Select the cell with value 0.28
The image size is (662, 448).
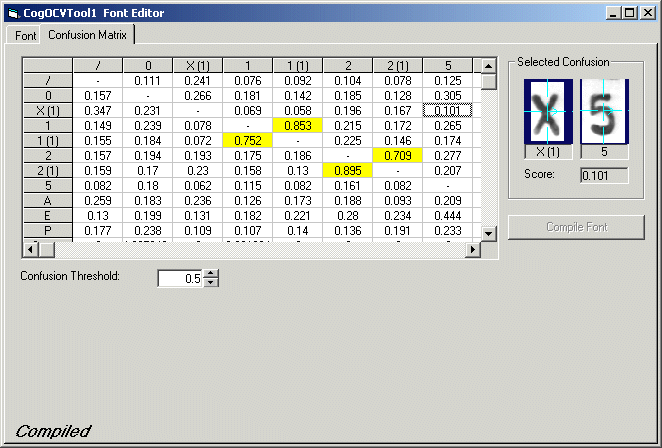click(348, 215)
